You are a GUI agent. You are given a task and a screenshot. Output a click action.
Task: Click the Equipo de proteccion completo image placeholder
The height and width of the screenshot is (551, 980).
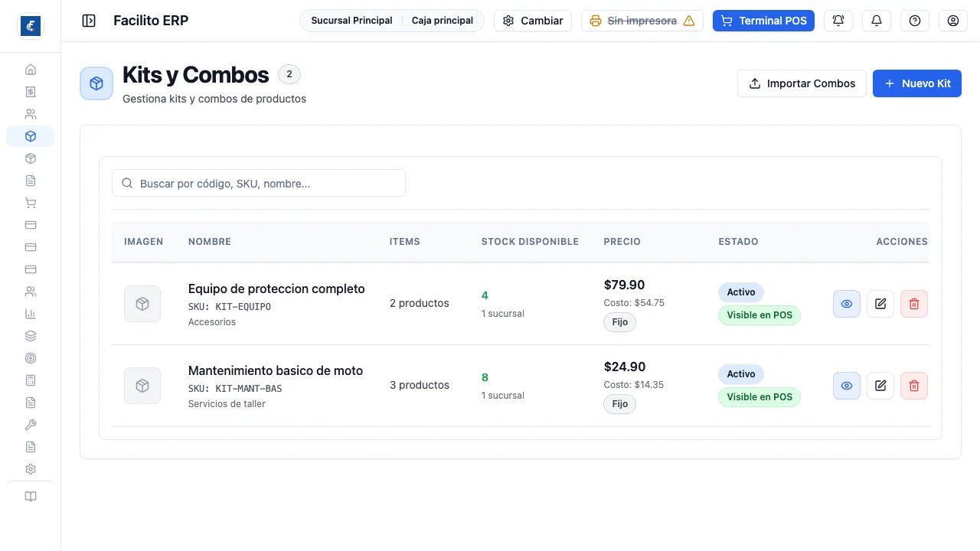[142, 304]
